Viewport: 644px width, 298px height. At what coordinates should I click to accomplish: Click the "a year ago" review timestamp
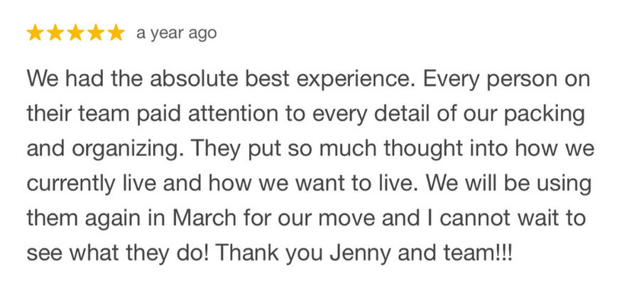click(176, 33)
